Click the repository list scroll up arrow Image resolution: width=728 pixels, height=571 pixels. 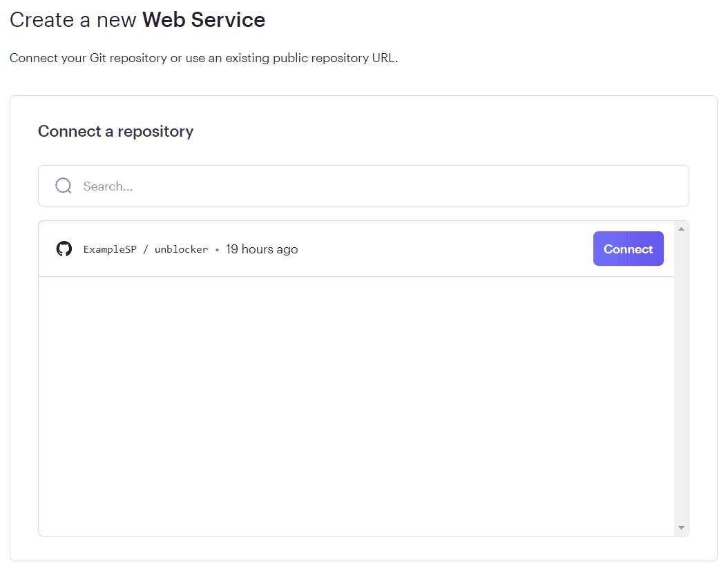pyautogui.click(x=681, y=229)
